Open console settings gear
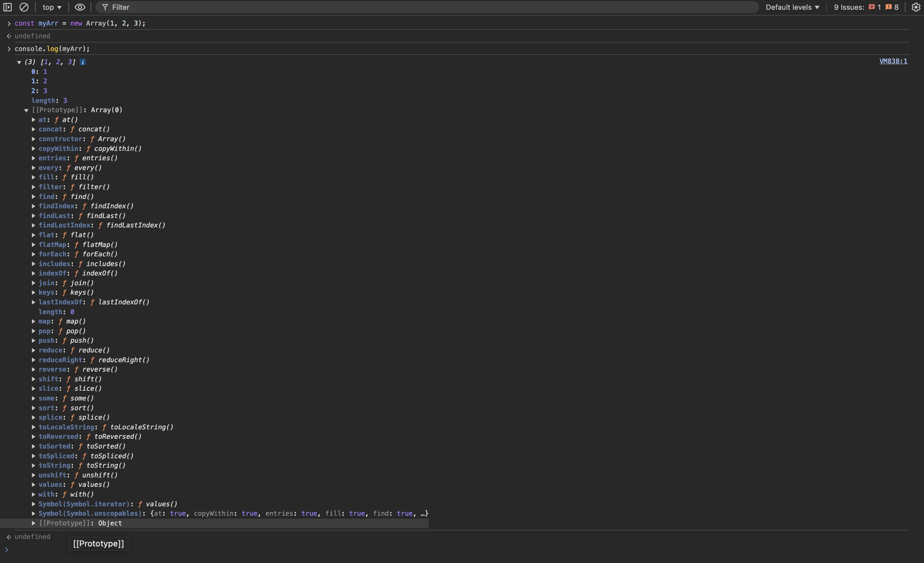Screen dimensions: 924x563 [916, 7]
